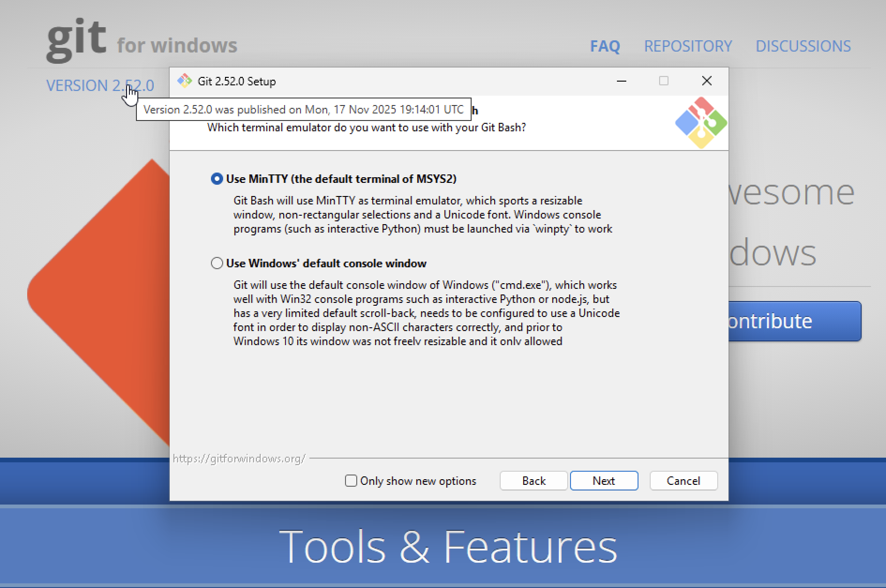This screenshot has width=886, height=588.
Task: Open DISCUSSIONS link on the website
Action: pos(803,46)
